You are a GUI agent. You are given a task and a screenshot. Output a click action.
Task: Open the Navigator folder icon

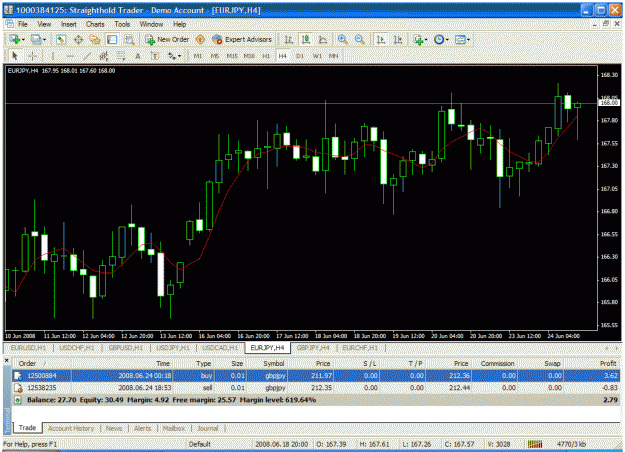click(95, 39)
